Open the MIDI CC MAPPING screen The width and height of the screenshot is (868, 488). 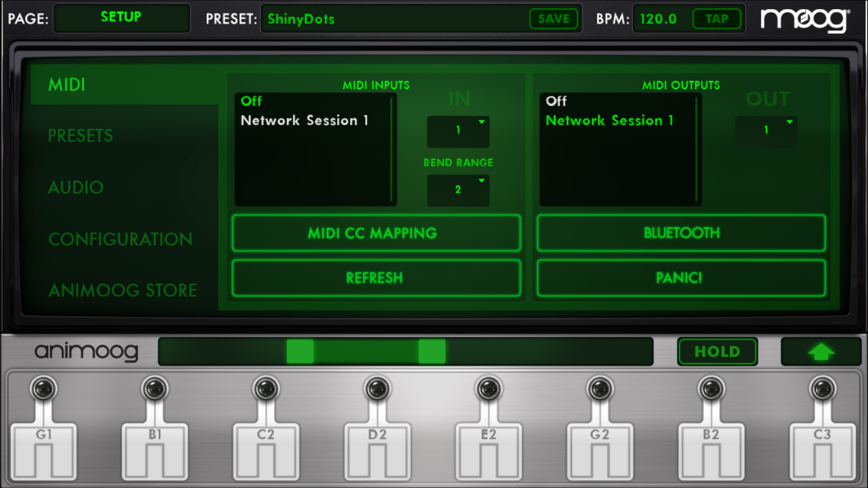[x=376, y=233]
